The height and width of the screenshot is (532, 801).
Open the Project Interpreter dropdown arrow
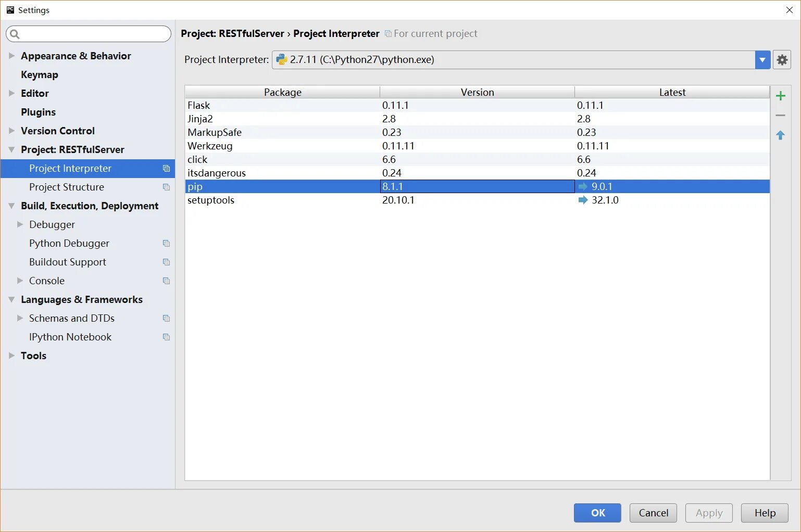[x=762, y=60]
